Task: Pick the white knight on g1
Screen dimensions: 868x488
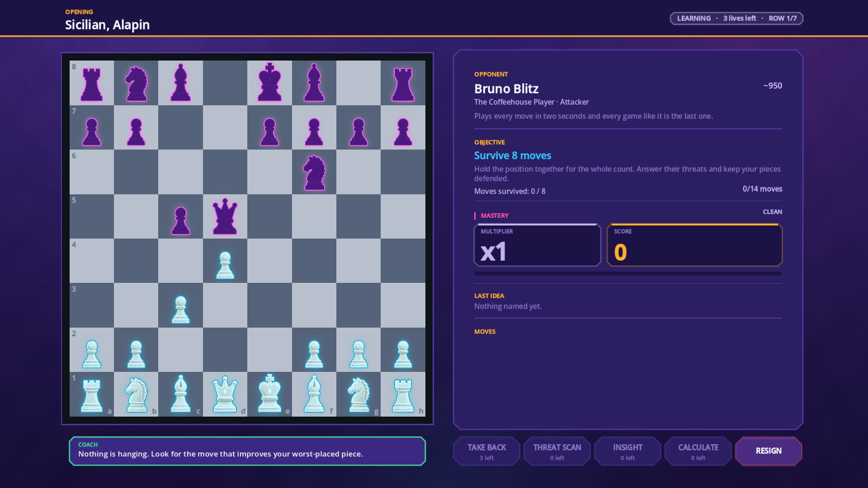Action: [359, 394]
